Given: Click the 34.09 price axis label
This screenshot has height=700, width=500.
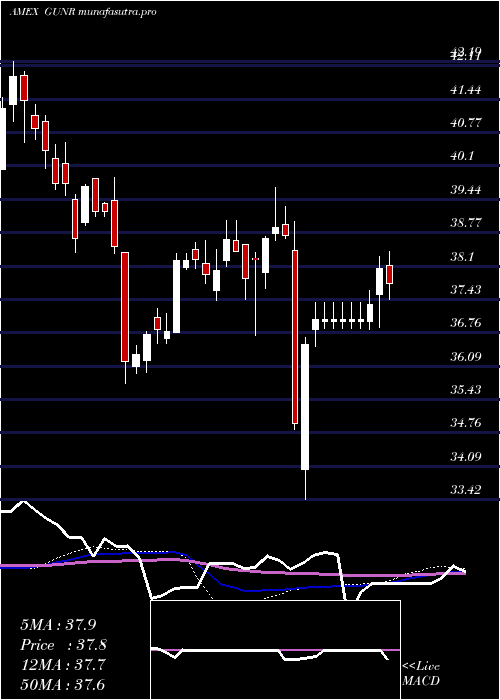Looking at the screenshot, I should [466, 456].
